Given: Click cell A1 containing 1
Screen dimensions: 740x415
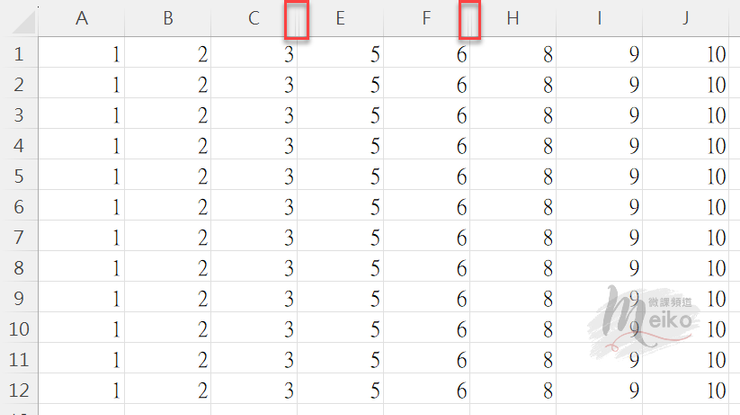Looking at the screenshot, I should click(x=82, y=54).
